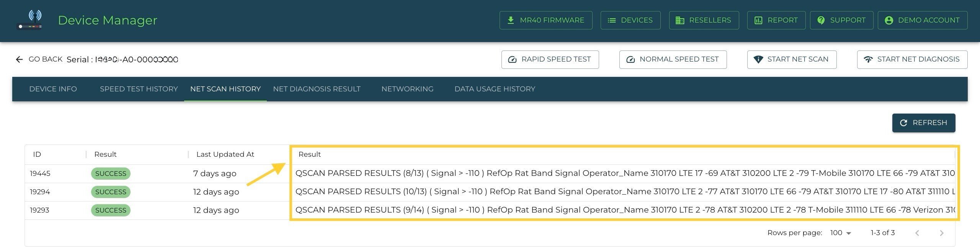This screenshot has width=980, height=247.
Task: Switch to the Device Info tab
Action: (53, 89)
